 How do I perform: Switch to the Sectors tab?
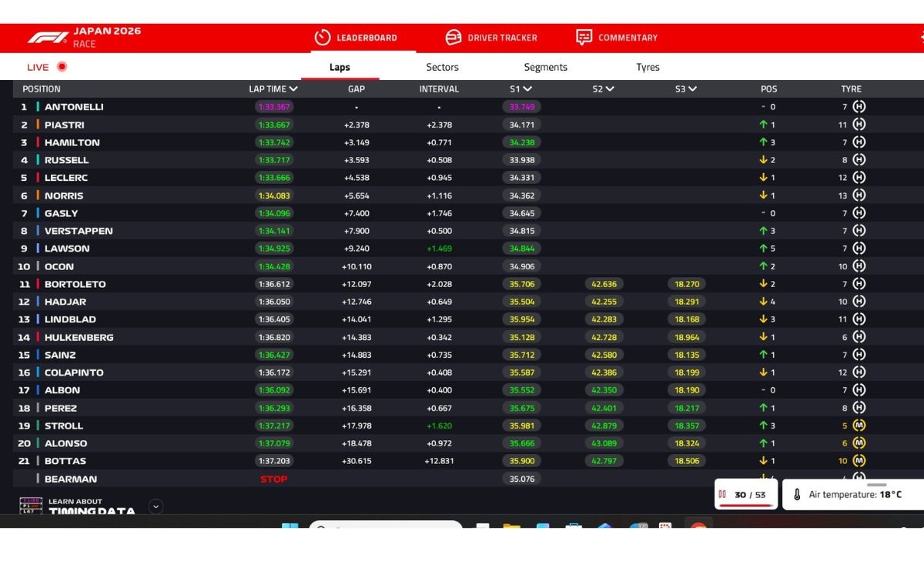tap(442, 67)
